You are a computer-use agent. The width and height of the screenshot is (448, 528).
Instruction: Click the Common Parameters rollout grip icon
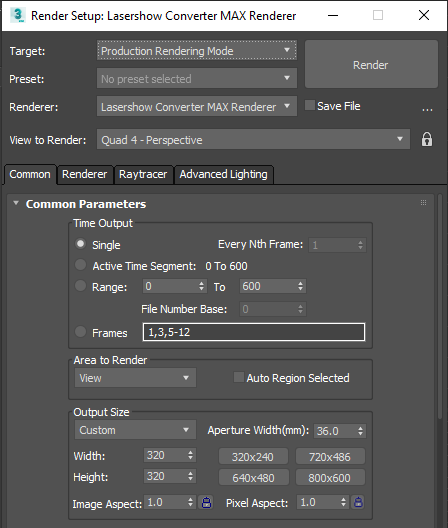click(423, 202)
